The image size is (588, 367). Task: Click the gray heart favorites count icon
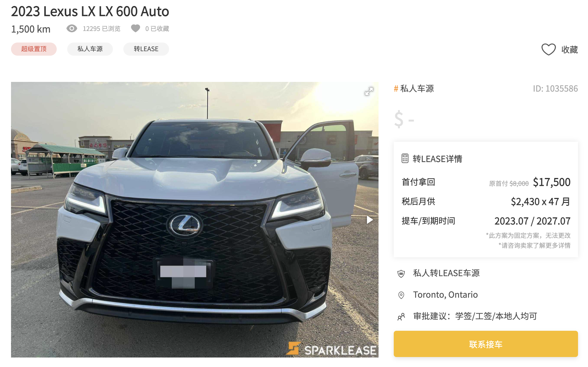coord(135,28)
